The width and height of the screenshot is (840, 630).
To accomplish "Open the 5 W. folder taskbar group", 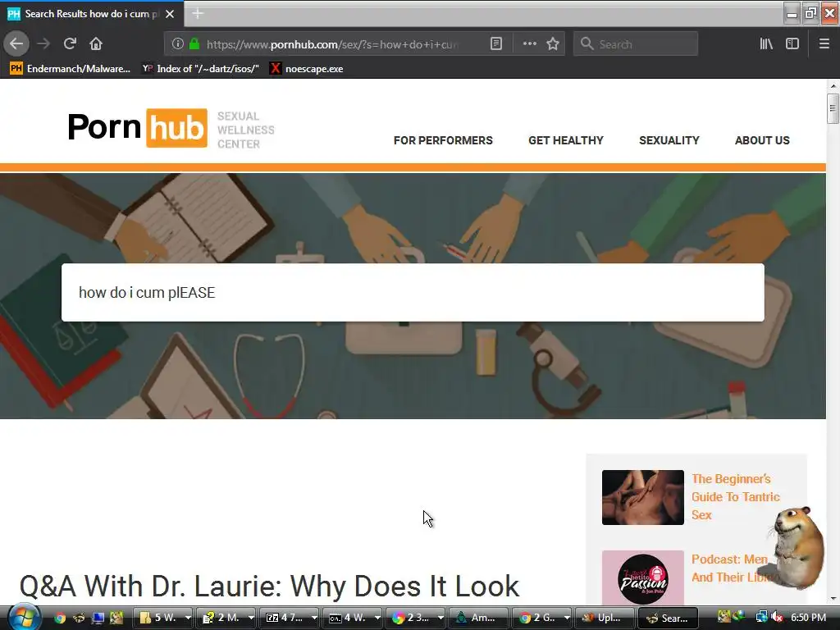I will click(163, 618).
